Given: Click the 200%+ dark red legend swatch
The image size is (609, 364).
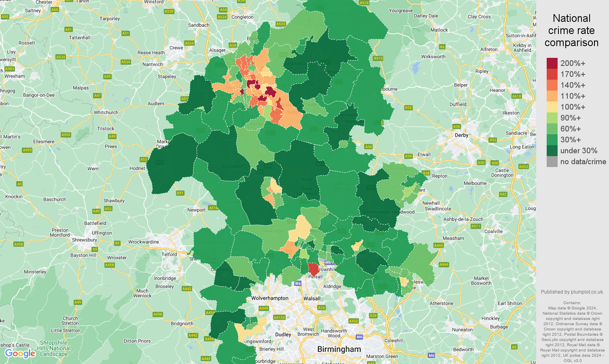Looking at the screenshot, I should [x=552, y=63].
